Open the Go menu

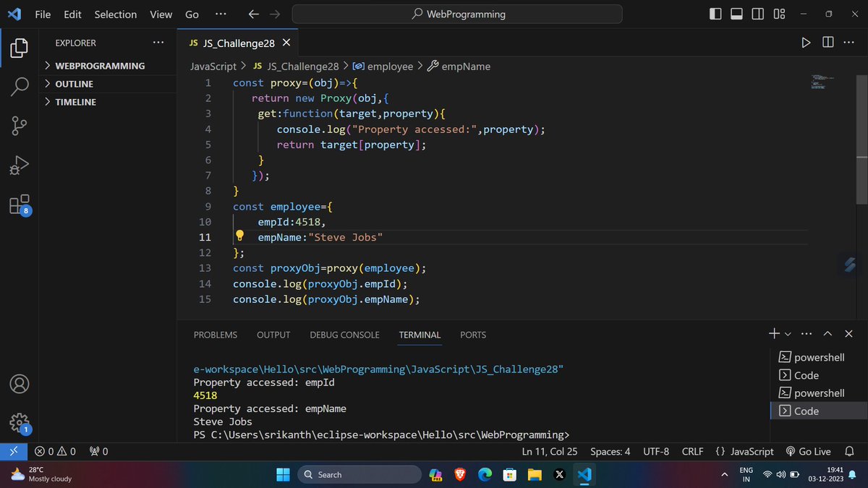pyautogui.click(x=192, y=14)
